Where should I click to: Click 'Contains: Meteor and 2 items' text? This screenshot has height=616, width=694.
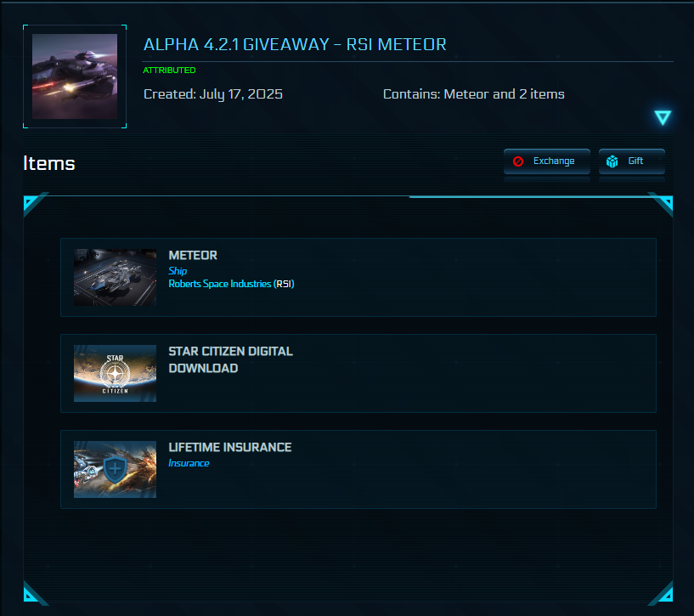[x=474, y=93]
